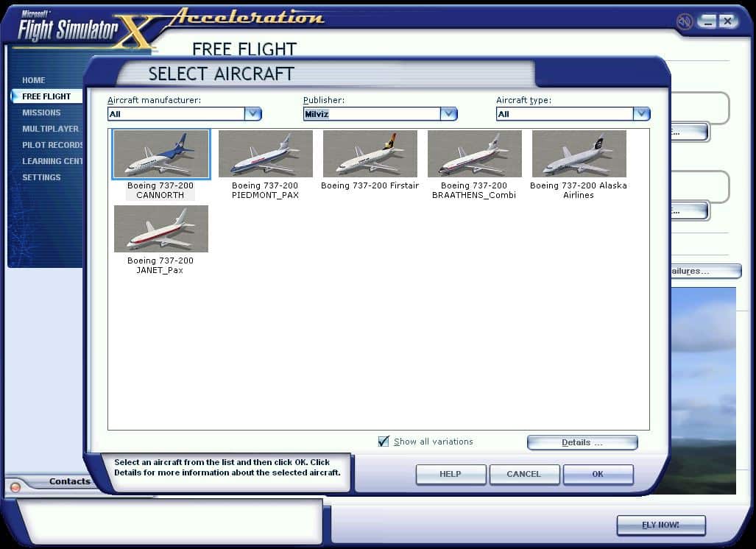Select the Boeing 737-200 CANNORTH aircraft thumbnail
The image size is (756, 549).
point(160,154)
